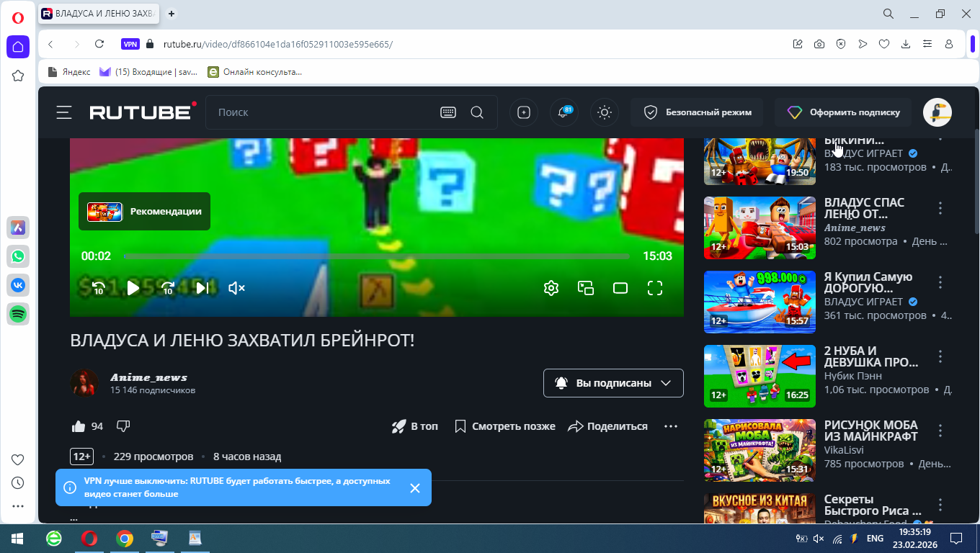Take a snapshot with camera icon
The image size is (980, 553).
[819, 44]
